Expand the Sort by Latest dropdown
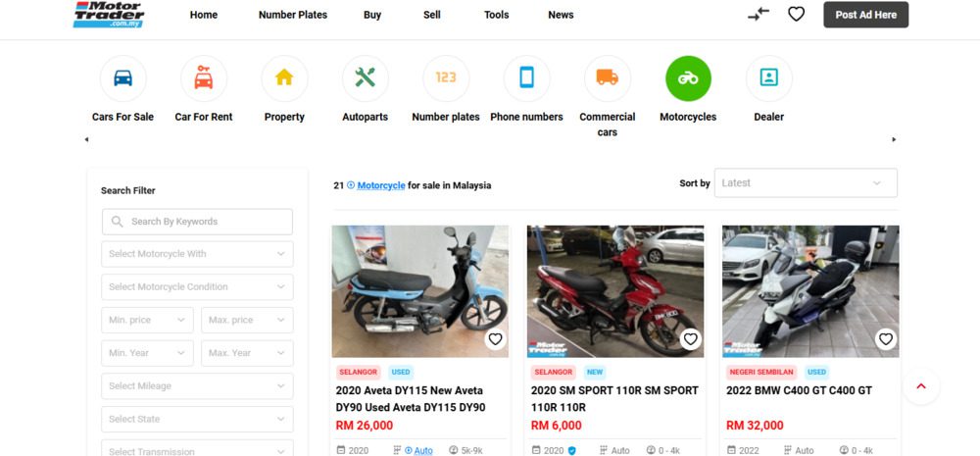The height and width of the screenshot is (456, 980). pyautogui.click(x=806, y=183)
